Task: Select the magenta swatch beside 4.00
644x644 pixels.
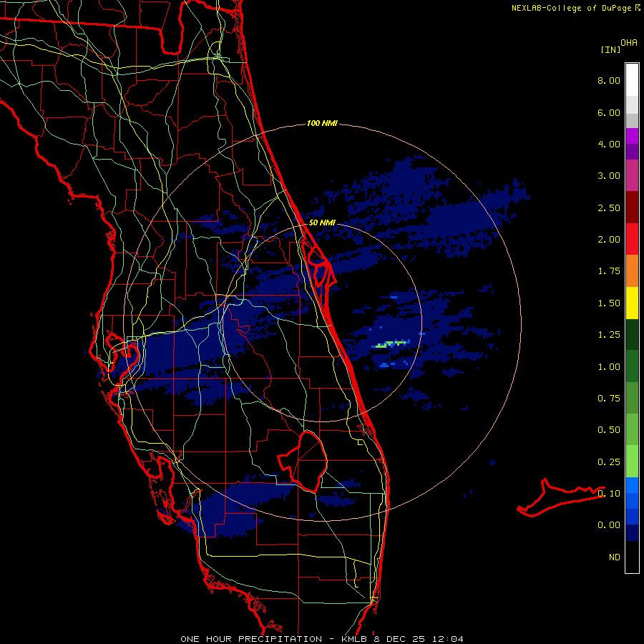Action: tap(632, 136)
